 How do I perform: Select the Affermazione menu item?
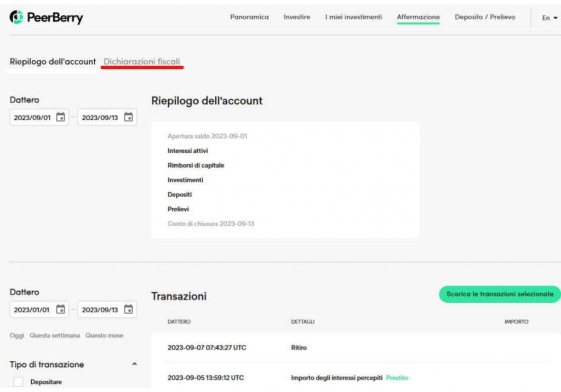point(418,18)
